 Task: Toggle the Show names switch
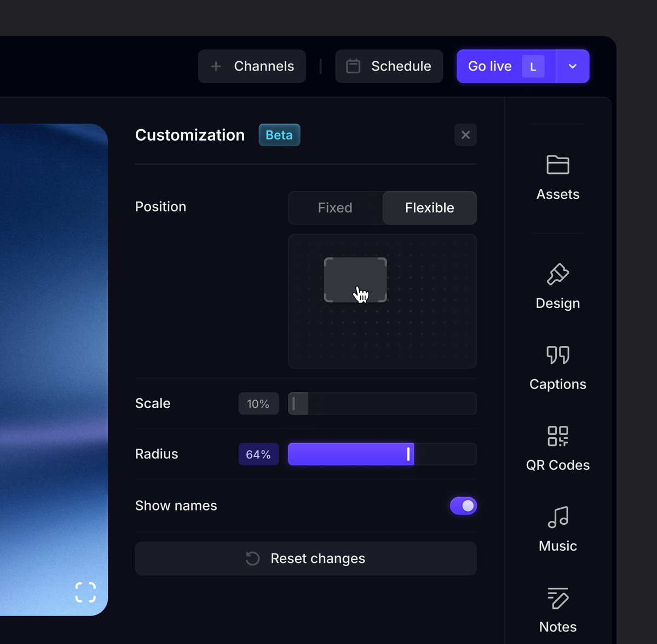(x=463, y=506)
